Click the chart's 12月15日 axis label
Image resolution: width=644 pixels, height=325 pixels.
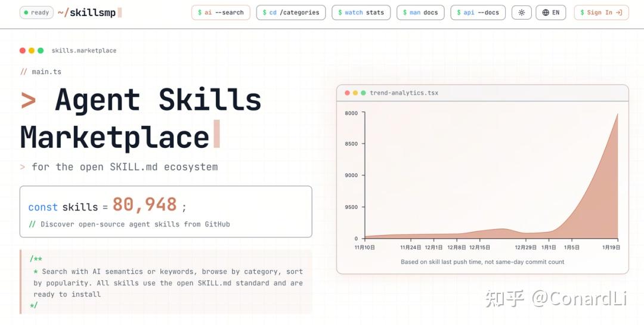[479, 247]
